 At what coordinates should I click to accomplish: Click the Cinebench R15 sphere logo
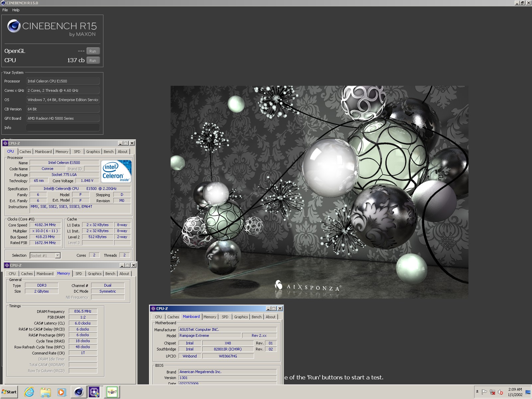click(14, 26)
